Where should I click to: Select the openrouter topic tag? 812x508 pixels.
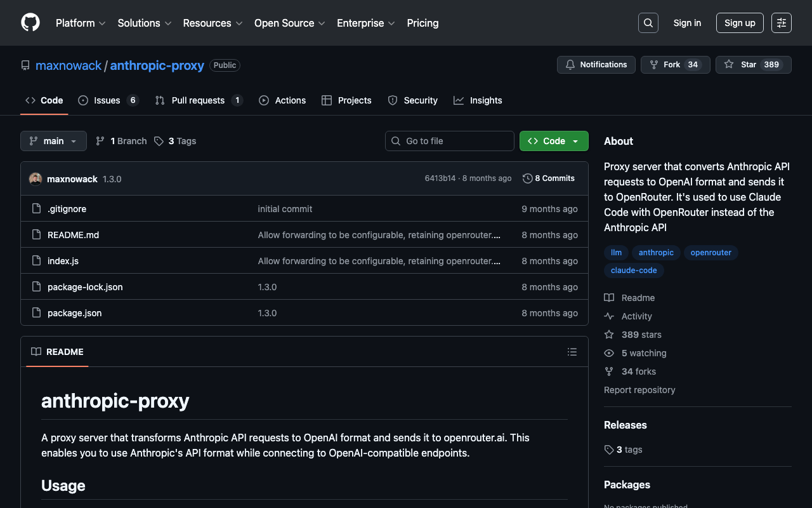710,253
